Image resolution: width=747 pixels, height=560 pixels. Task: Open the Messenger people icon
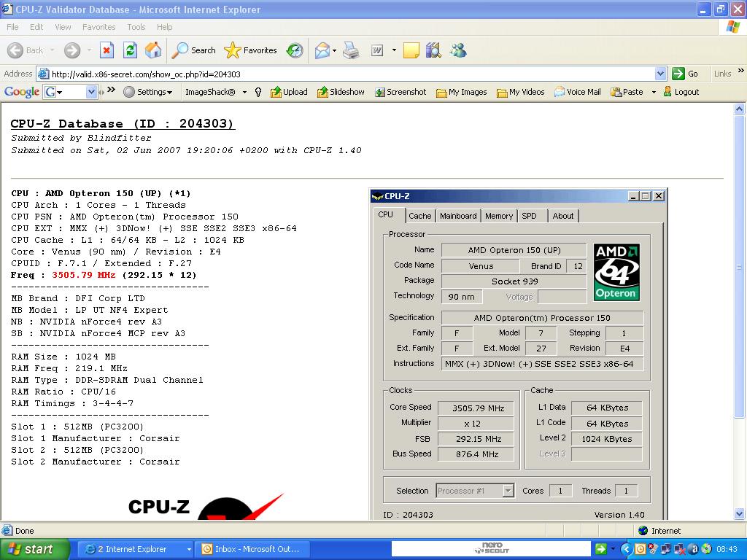point(458,50)
